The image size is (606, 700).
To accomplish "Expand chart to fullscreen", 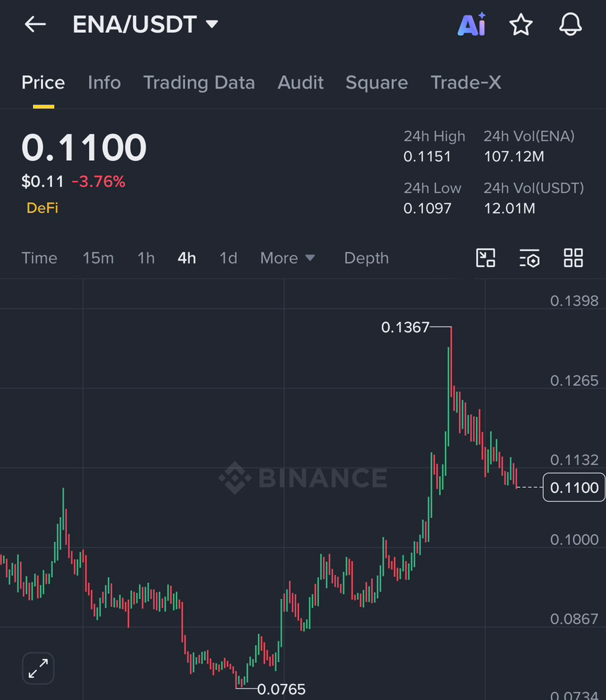I will pyautogui.click(x=38, y=669).
